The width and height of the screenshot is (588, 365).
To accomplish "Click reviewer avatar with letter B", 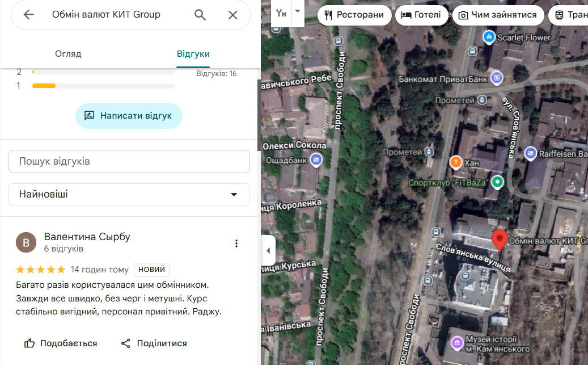I will coord(26,242).
